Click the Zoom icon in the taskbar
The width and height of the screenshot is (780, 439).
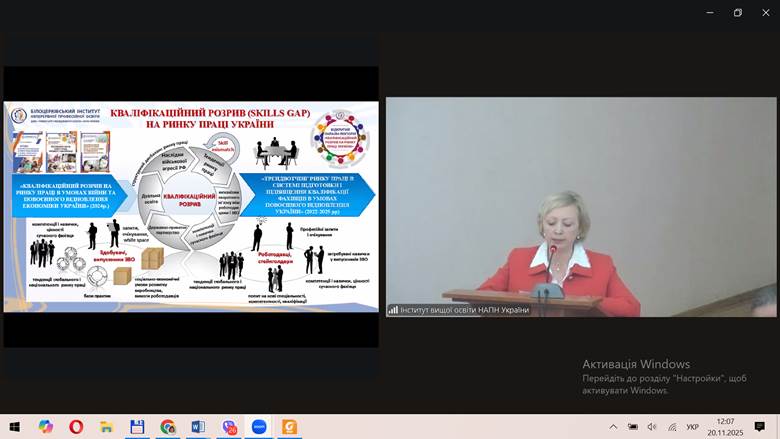(259, 427)
